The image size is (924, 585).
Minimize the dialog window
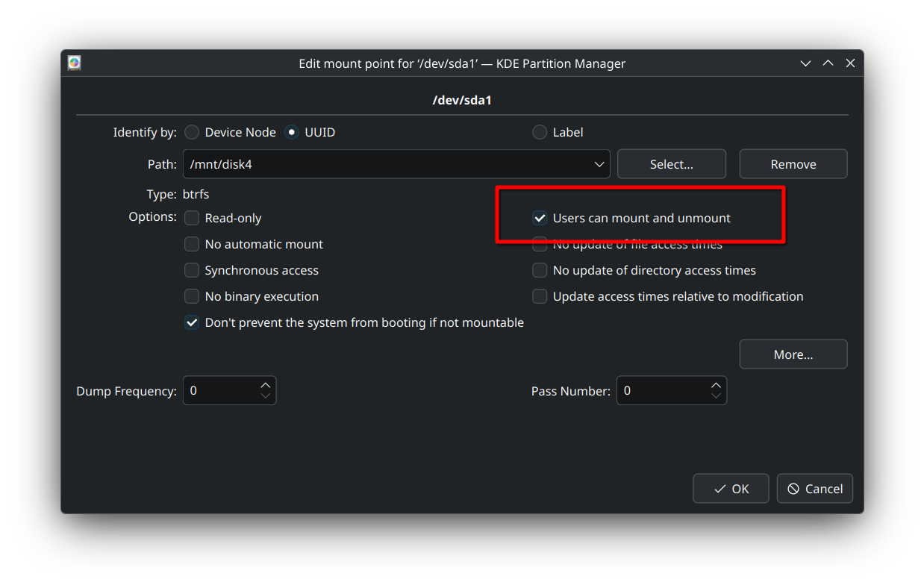805,63
